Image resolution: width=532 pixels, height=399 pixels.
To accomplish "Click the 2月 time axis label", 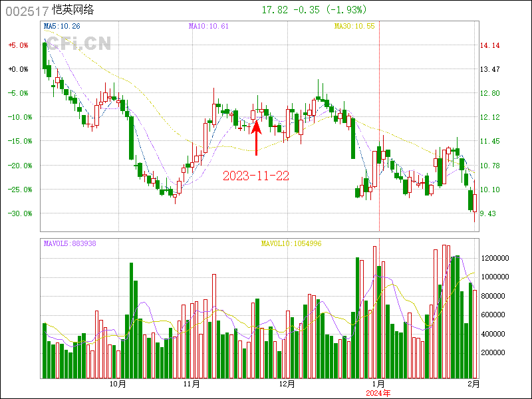I will point(473,384).
